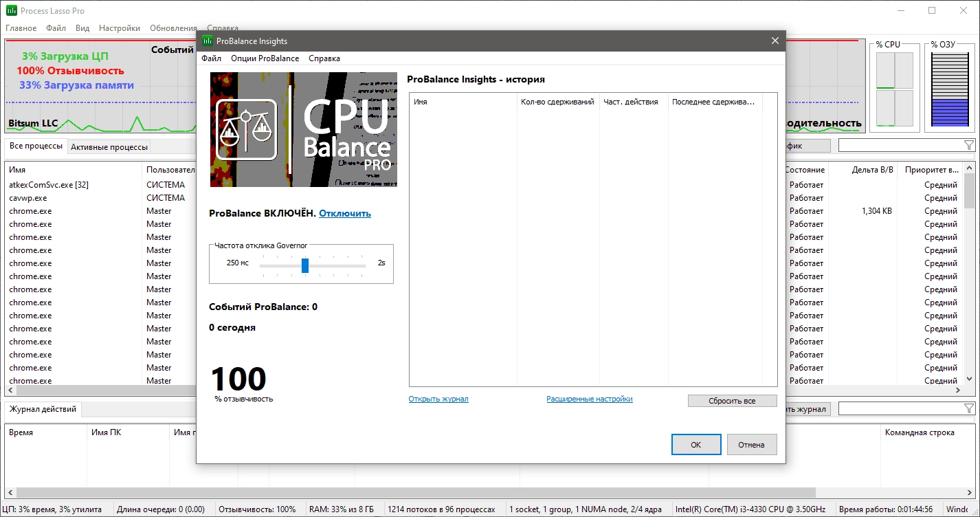
Task: Open the Главное menu in Process Lasso
Action: pyautogui.click(x=21, y=28)
